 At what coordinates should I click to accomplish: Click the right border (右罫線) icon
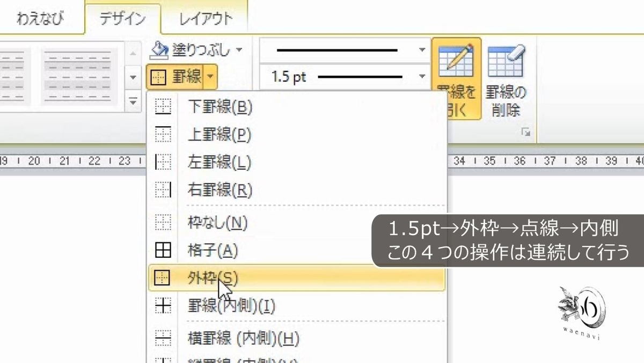[x=163, y=190]
